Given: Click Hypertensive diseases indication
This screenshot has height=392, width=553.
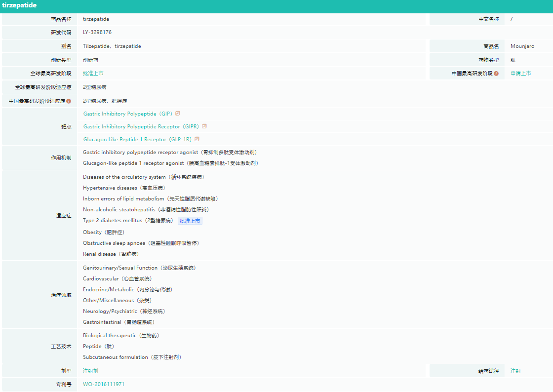Looking at the screenshot, I should (124, 188).
